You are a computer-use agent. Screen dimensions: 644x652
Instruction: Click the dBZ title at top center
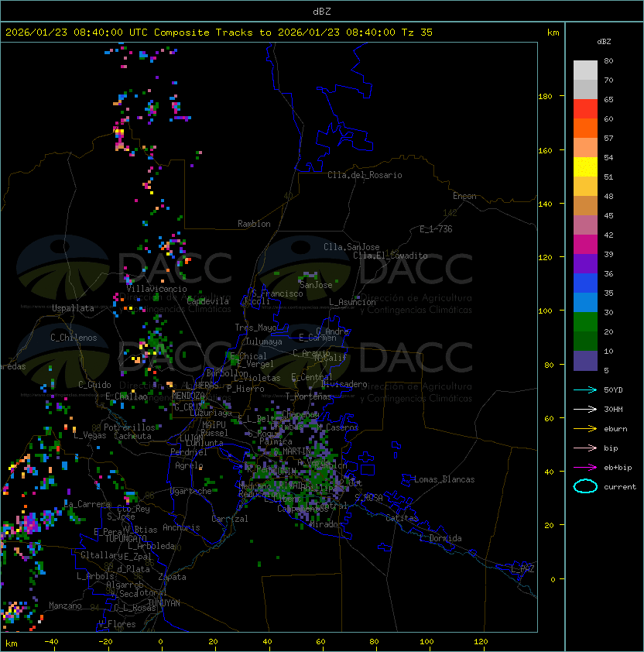click(322, 11)
